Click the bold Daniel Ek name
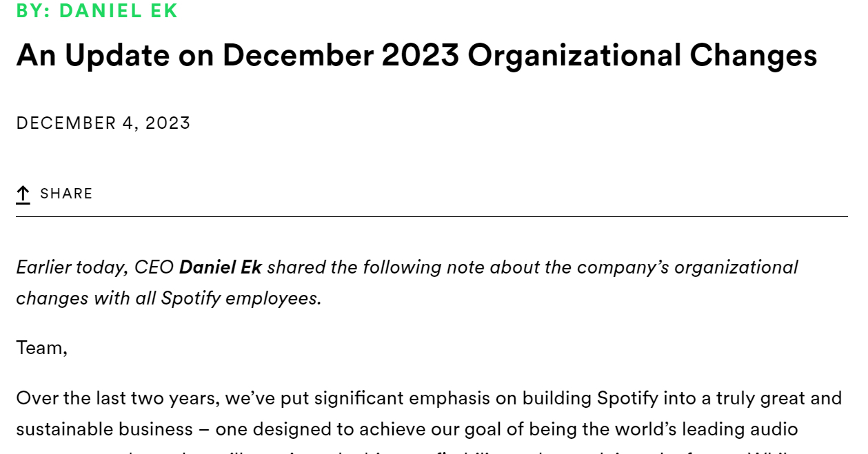Screen dimensions: 868x454 [221, 267]
